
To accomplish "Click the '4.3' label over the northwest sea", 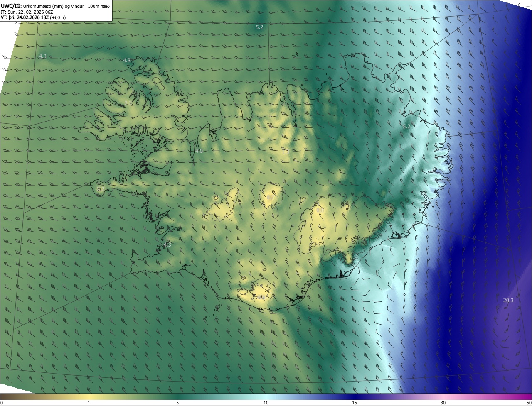I will point(42,56).
